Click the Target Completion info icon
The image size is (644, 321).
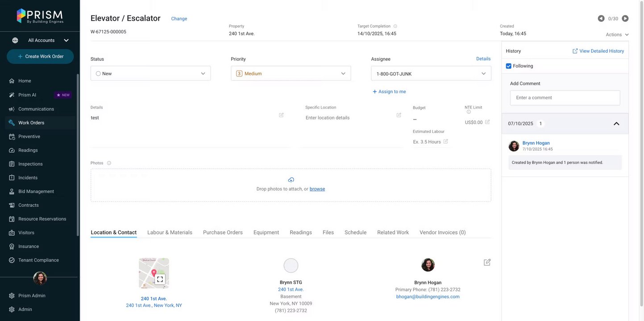[395, 26]
